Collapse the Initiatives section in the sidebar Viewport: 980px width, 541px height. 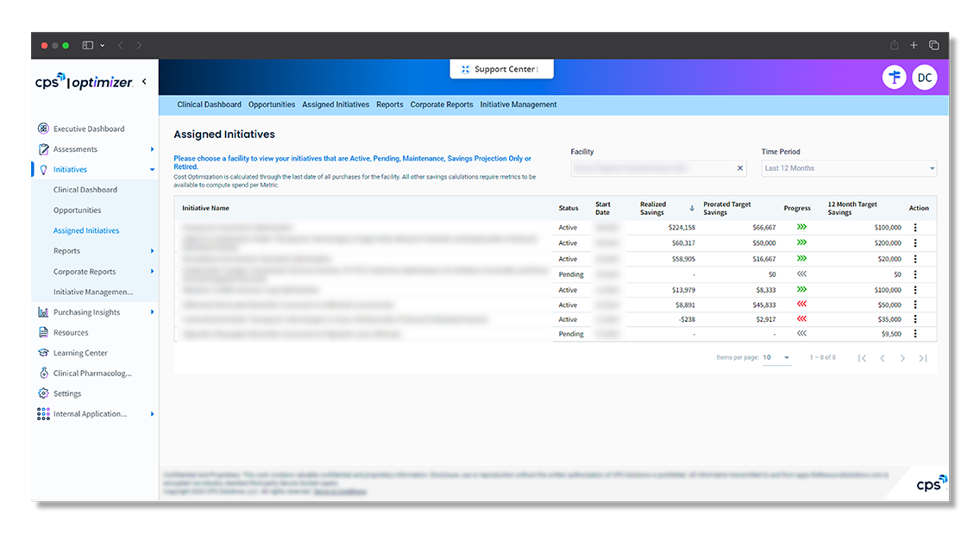pyautogui.click(x=152, y=168)
